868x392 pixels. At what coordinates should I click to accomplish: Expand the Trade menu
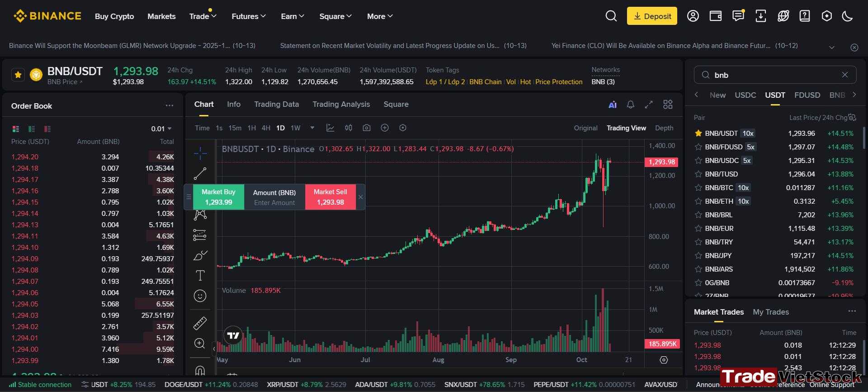(x=203, y=16)
